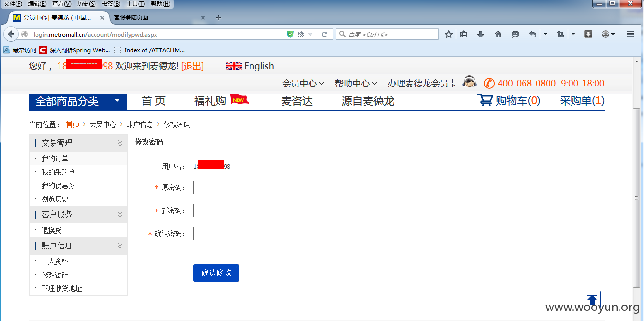
Task: Click the browser back arrow button
Action: coord(12,34)
